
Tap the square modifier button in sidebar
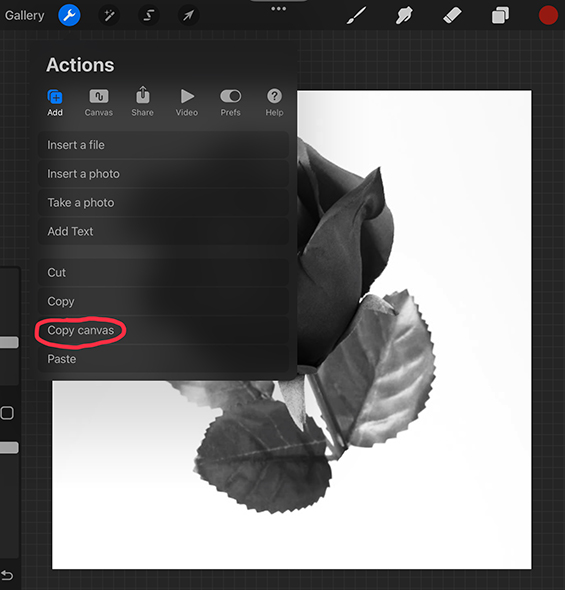[7, 413]
